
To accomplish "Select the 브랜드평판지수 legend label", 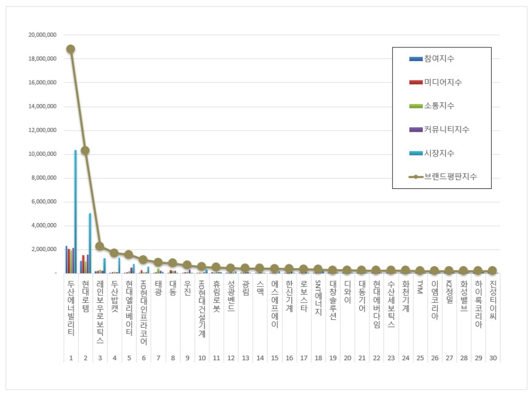I will pos(450,176).
